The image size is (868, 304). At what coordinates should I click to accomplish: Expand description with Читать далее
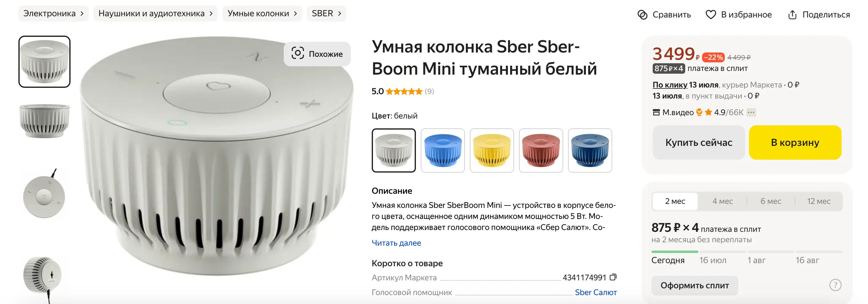[x=396, y=243]
